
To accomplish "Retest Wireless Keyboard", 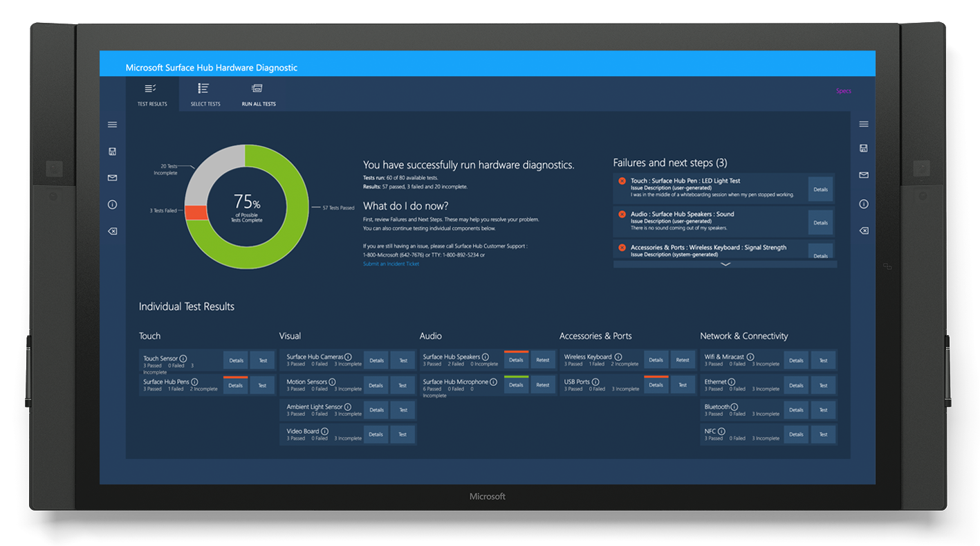I will 683,360.
